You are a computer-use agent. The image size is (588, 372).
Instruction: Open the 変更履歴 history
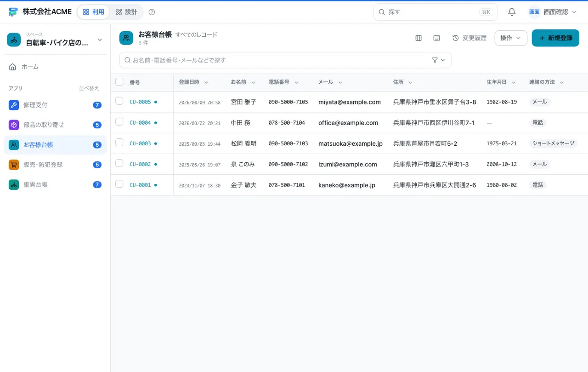(x=469, y=38)
